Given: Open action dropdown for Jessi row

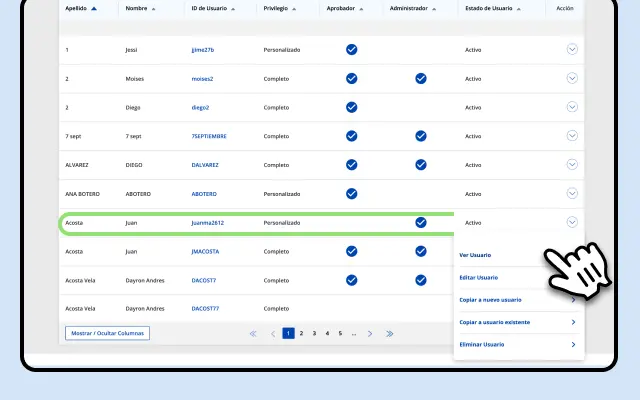Looking at the screenshot, I should pos(572,49).
